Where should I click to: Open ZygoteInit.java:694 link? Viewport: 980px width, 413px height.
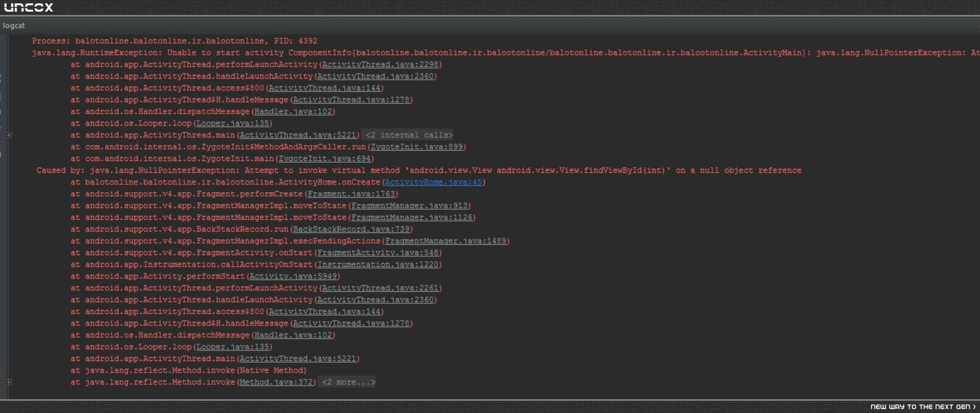325,158
